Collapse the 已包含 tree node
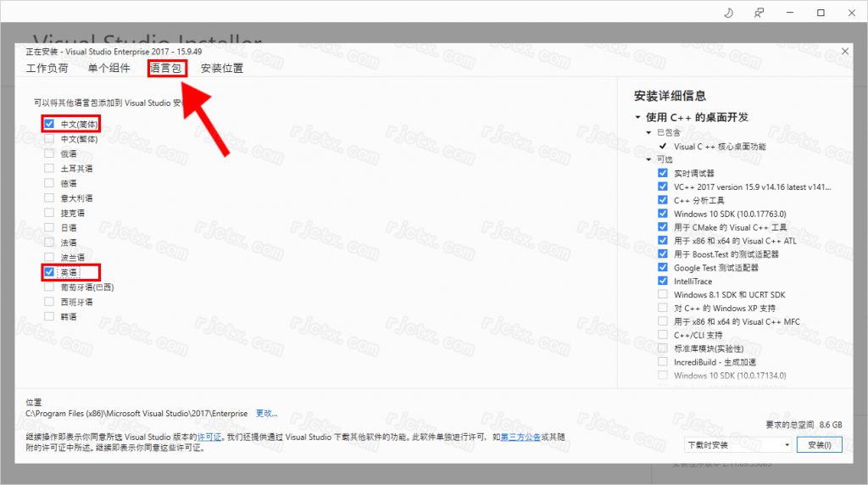 tap(649, 133)
